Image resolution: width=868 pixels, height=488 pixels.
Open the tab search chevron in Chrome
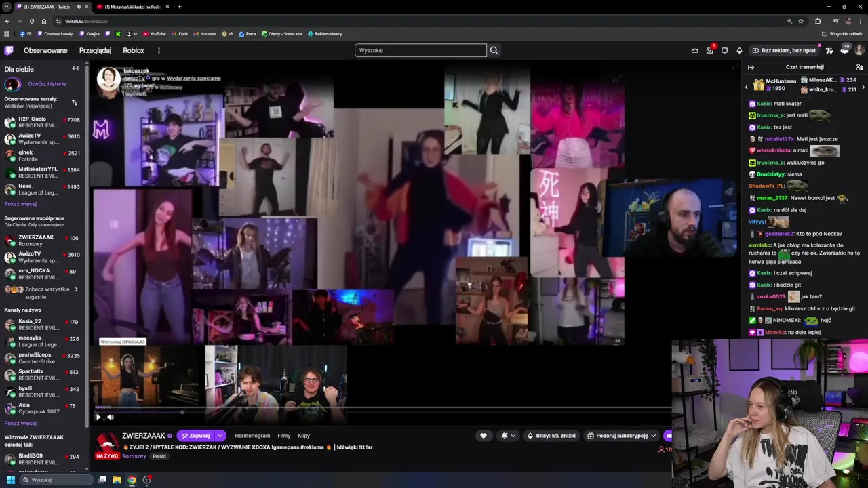click(x=7, y=7)
